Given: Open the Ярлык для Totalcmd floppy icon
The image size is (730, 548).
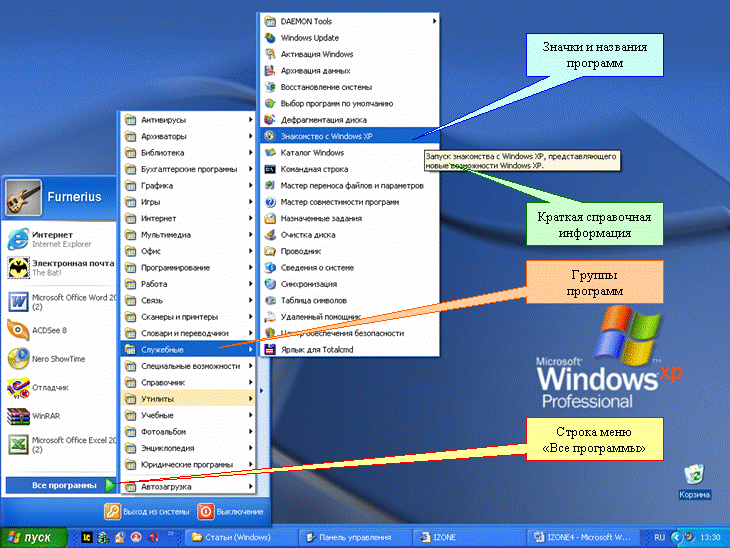Looking at the screenshot, I should 270,350.
